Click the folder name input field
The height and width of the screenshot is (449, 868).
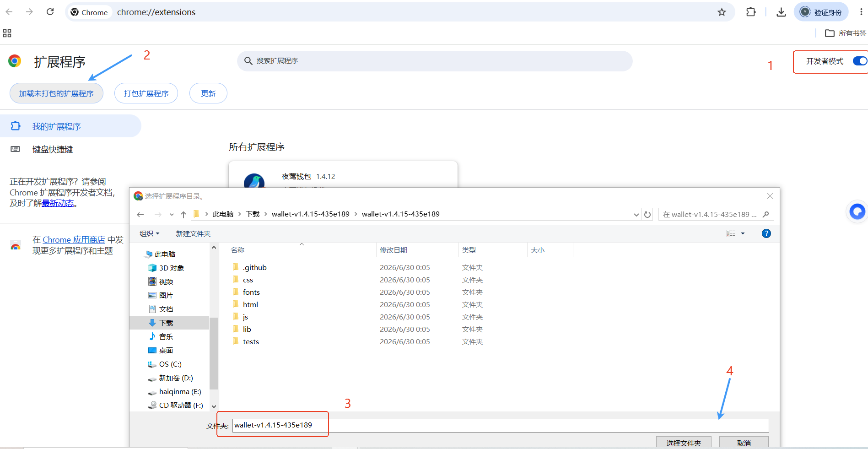click(501, 425)
